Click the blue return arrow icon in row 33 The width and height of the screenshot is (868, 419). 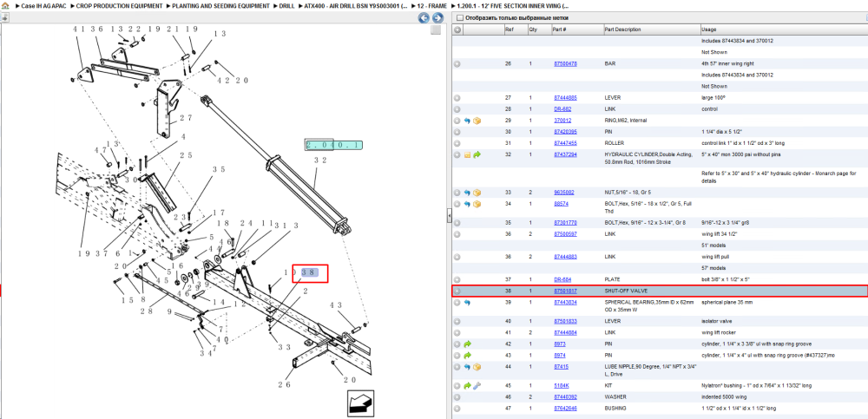coord(467,193)
